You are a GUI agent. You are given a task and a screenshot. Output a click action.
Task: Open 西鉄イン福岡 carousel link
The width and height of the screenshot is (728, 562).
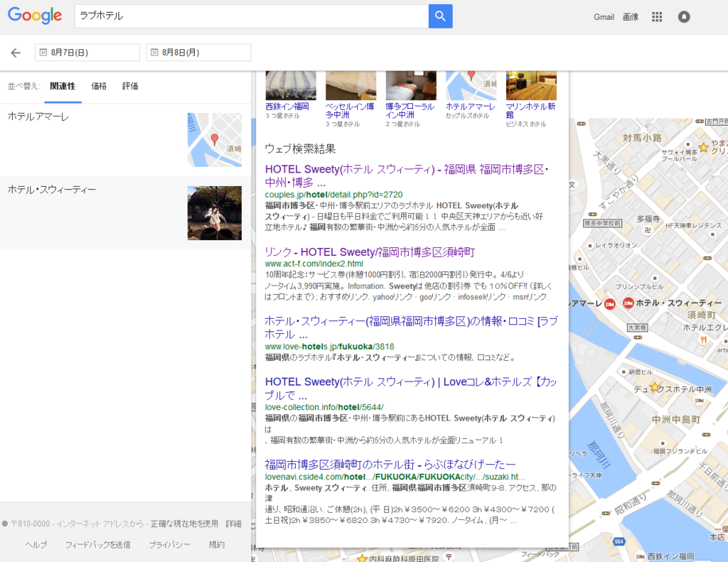coord(287,107)
